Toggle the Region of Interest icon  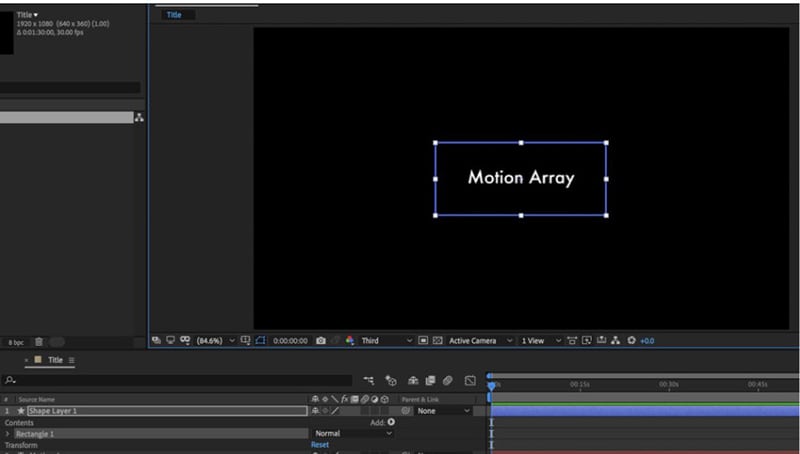[423, 340]
